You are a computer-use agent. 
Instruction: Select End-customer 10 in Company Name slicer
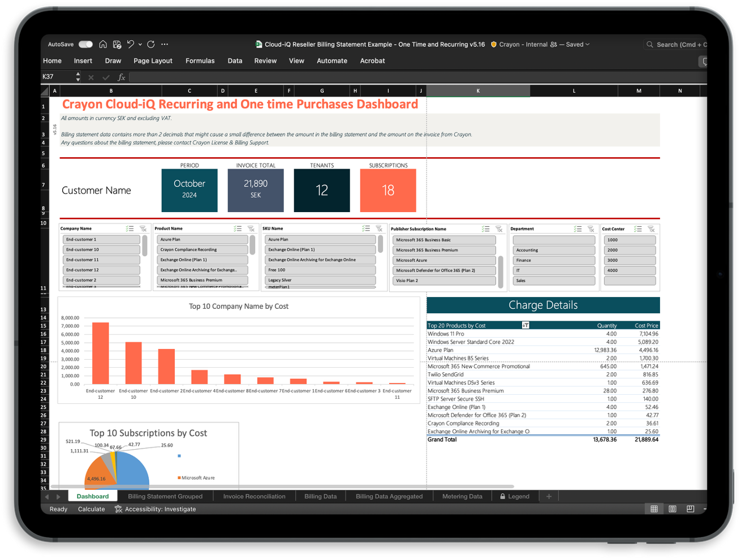tap(101, 249)
